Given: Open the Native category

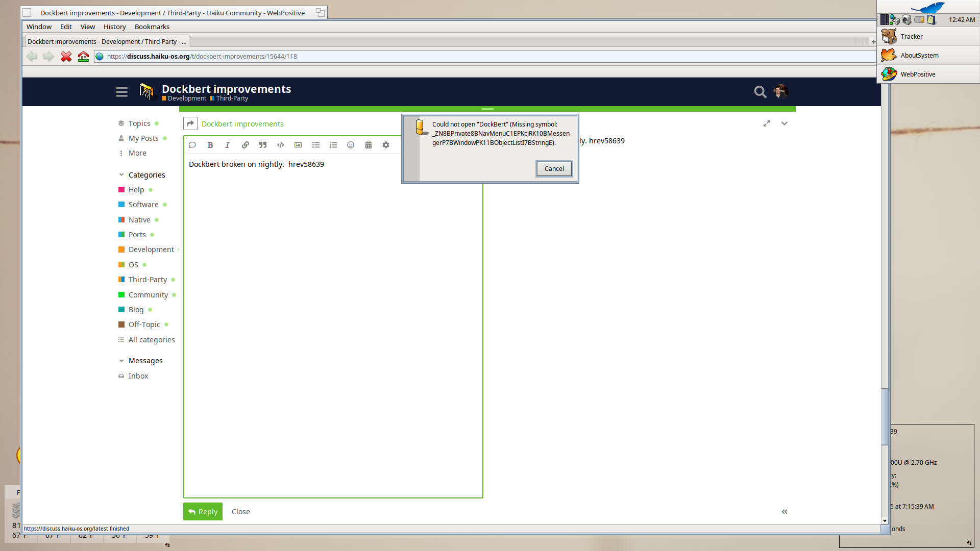Looking at the screenshot, I should (x=139, y=220).
